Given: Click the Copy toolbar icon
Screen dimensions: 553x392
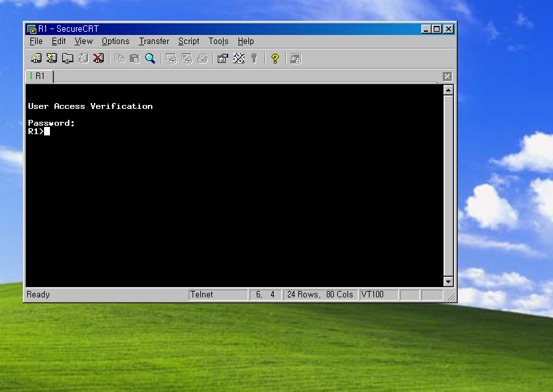Looking at the screenshot, I should [x=119, y=58].
